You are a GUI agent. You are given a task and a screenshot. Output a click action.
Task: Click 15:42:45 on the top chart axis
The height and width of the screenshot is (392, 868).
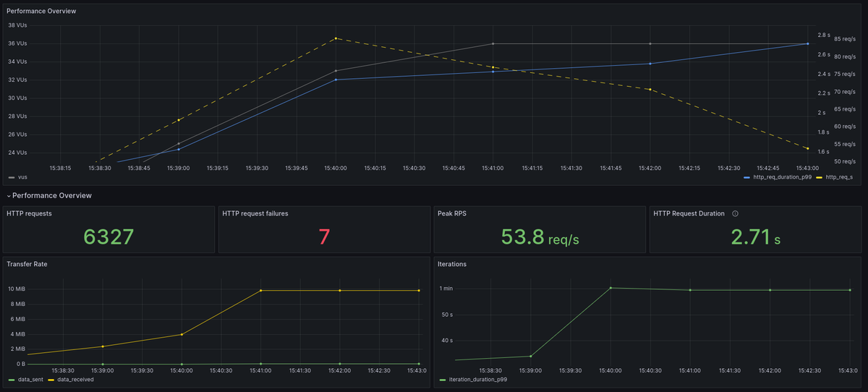(x=768, y=168)
